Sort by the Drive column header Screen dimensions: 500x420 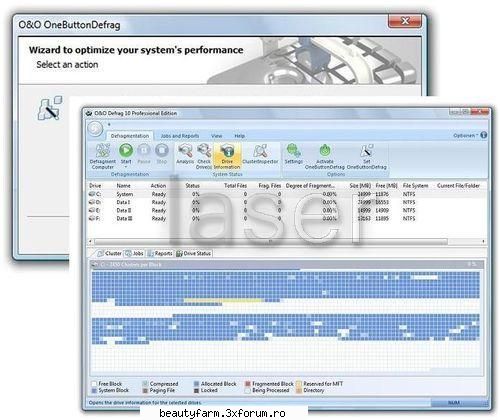point(95,186)
